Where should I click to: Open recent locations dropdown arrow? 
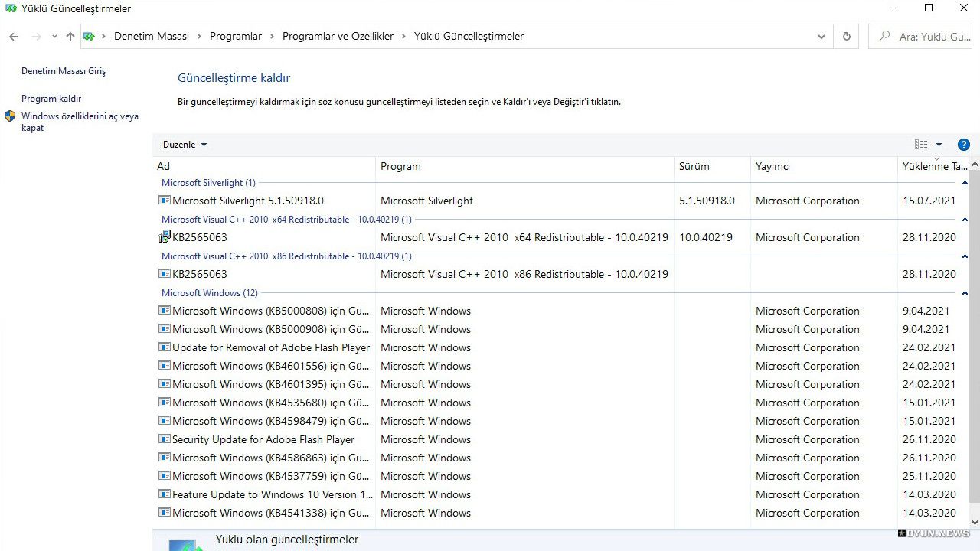[54, 36]
